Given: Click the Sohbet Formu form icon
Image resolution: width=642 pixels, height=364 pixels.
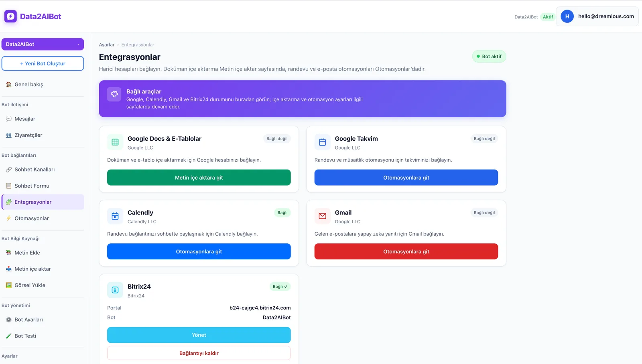Looking at the screenshot, I should pos(9,186).
